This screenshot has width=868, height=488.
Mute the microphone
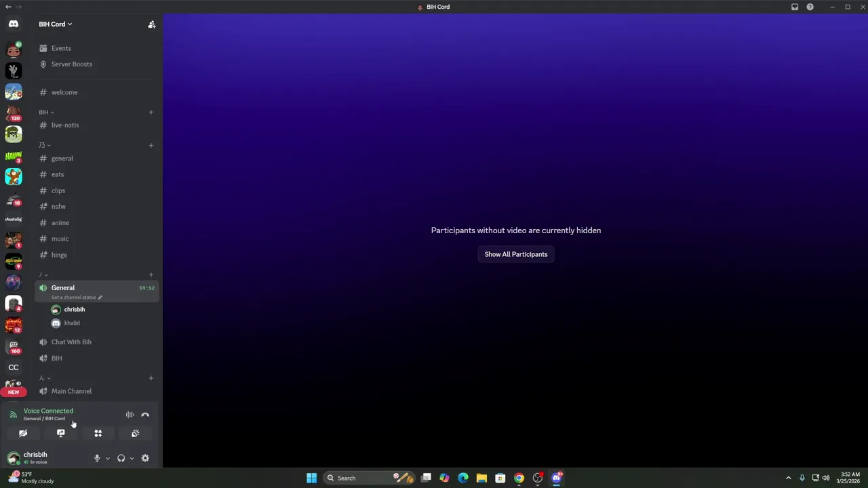click(97, 458)
